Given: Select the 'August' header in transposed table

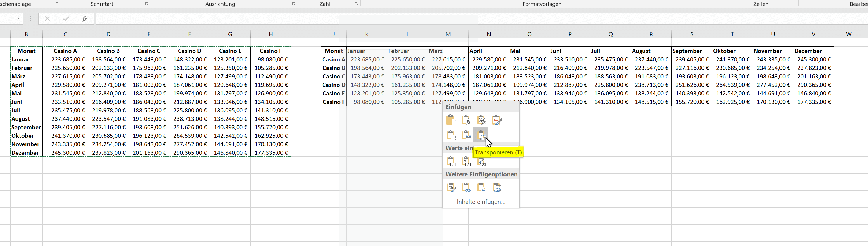Looking at the screenshot, I should (x=651, y=51).
